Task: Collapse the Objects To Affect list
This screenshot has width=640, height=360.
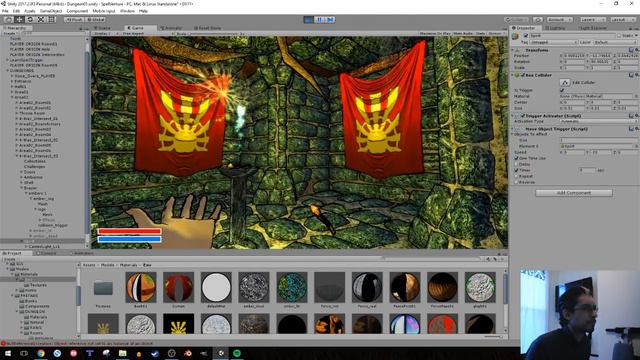Action: [513, 134]
